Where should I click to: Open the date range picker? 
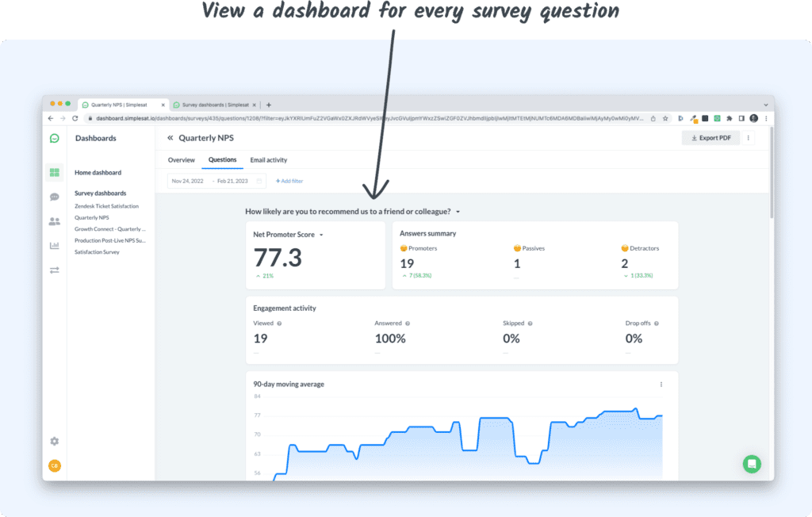pos(216,181)
